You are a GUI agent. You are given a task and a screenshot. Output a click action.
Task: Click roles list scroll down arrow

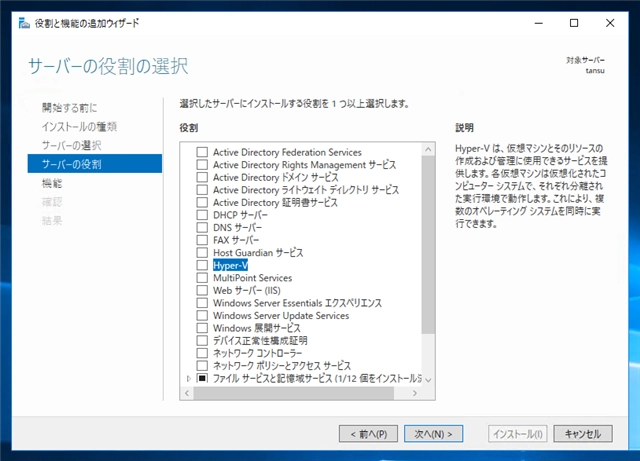(428, 380)
